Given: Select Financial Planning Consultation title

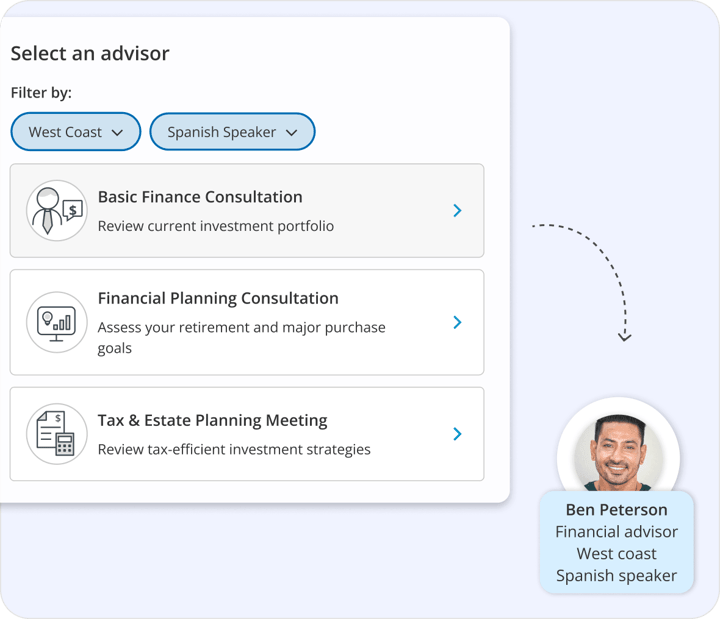Looking at the screenshot, I should point(218,298).
